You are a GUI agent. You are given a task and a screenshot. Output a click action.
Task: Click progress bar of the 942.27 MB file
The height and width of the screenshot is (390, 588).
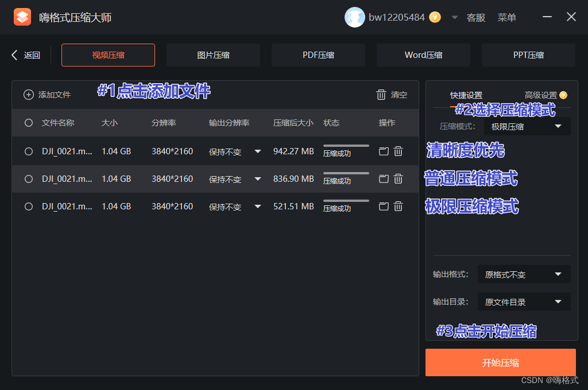[x=346, y=146]
